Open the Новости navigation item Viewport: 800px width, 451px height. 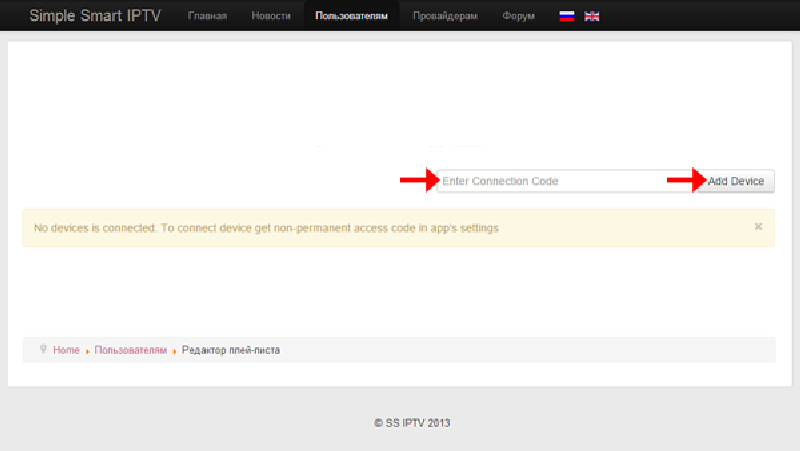271,17
